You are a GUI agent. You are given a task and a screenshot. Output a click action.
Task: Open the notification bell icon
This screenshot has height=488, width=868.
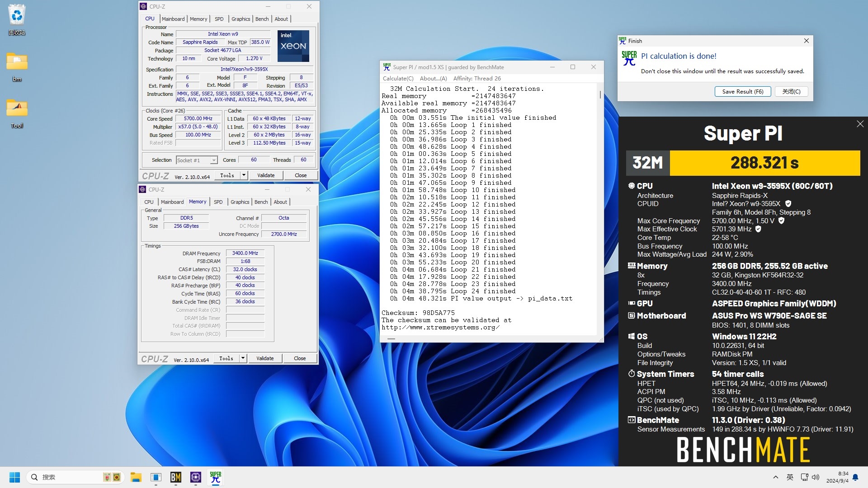[x=855, y=477]
